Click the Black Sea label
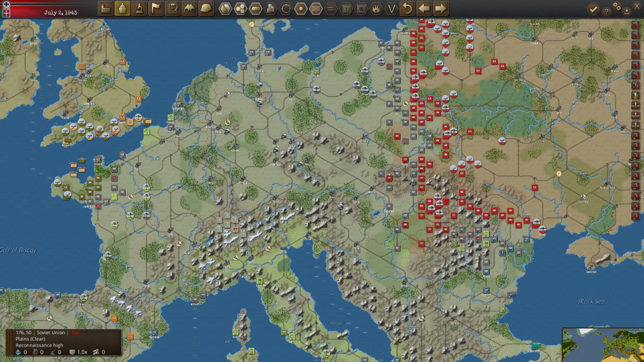Viewport: 644px width, 362px height. (x=591, y=301)
